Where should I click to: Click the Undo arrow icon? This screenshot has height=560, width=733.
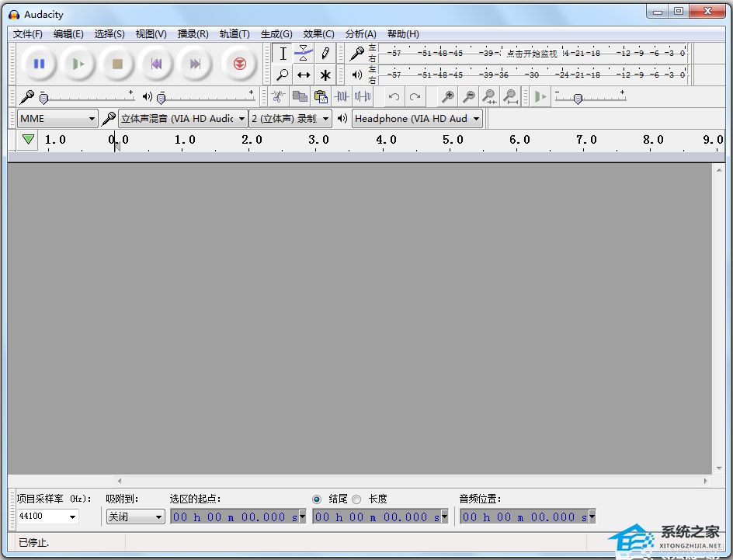click(x=394, y=97)
